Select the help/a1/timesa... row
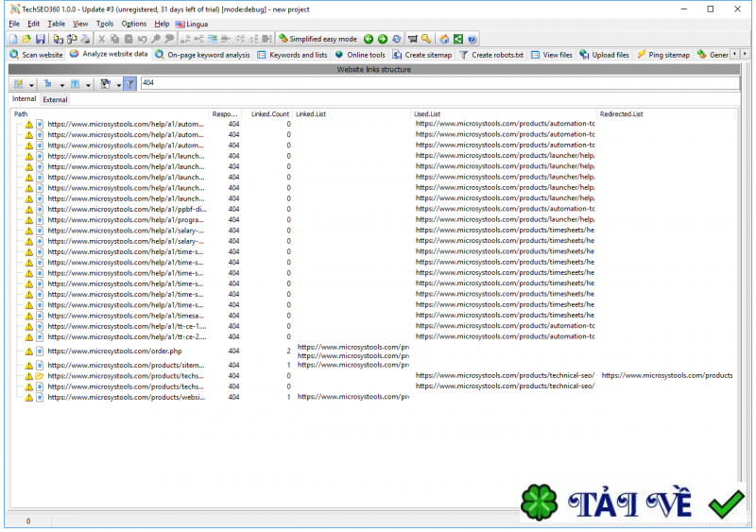 374,316
